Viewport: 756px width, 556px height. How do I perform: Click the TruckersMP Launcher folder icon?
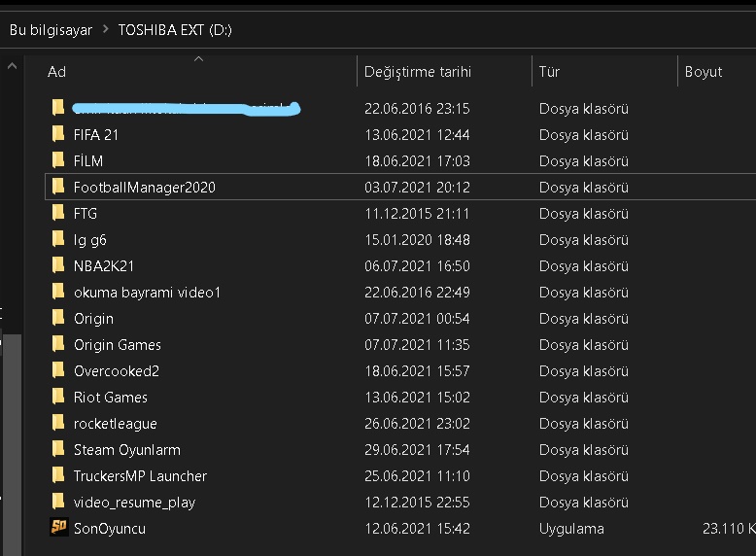(58, 474)
